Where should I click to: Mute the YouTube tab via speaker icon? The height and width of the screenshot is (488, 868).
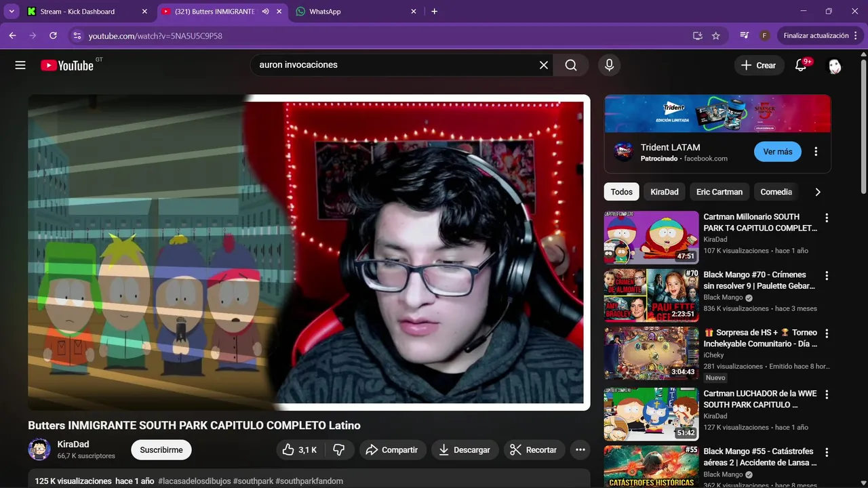coord(265,12)
